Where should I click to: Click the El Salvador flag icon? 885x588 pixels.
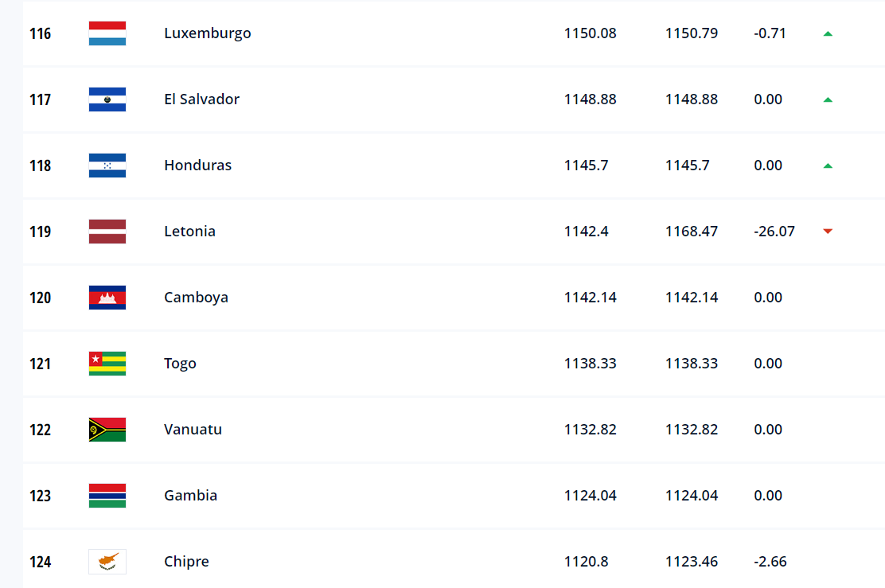[107, 99]
